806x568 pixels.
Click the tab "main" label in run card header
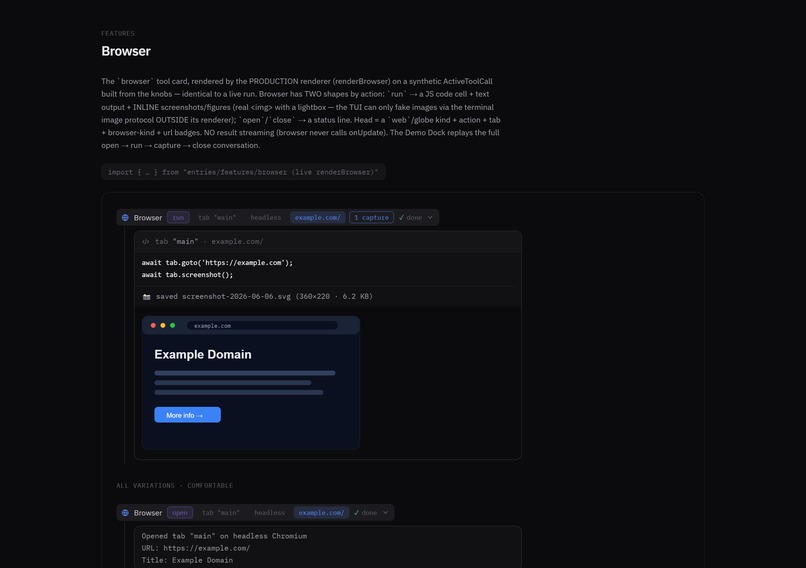(x=217, y=217)
